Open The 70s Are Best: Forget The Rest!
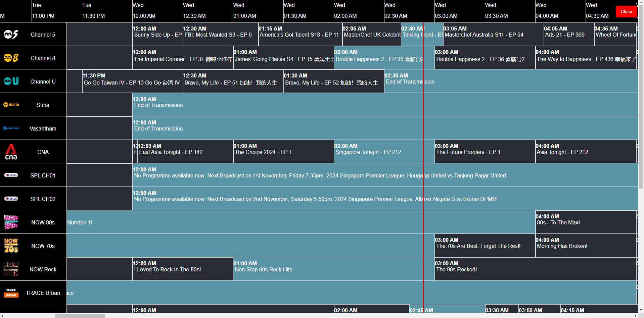This screenshot has height=318, width=644. (x=485, y=246)
